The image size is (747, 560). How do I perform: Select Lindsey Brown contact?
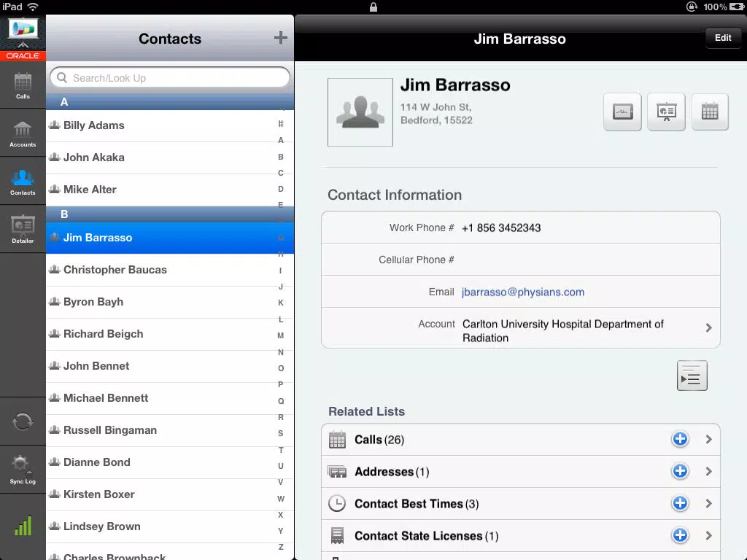(x=170, y=526)
